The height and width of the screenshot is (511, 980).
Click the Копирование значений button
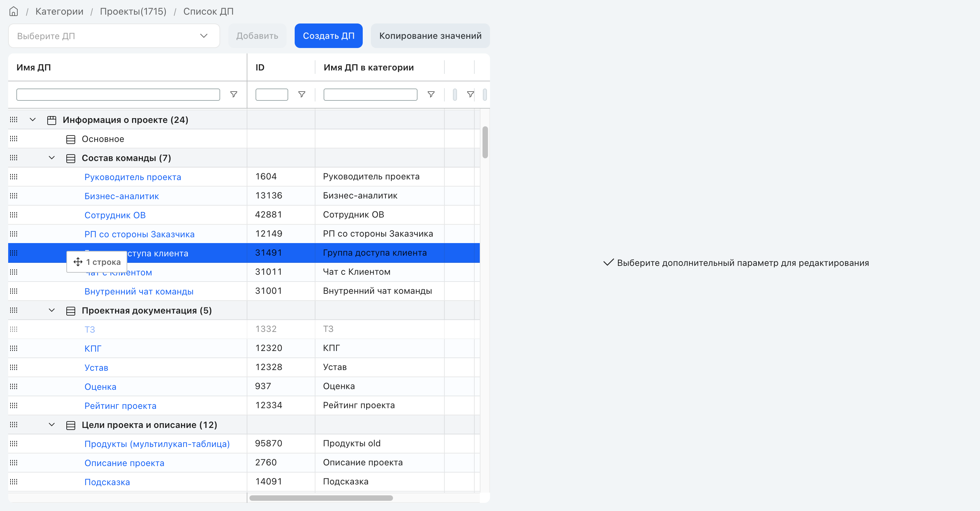[x=430, y=36]
